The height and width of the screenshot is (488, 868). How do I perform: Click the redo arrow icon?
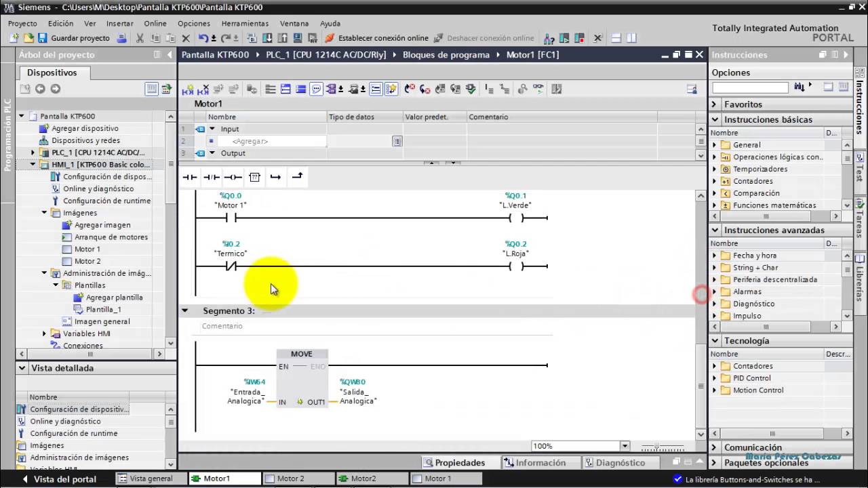[x=226, y=38]
